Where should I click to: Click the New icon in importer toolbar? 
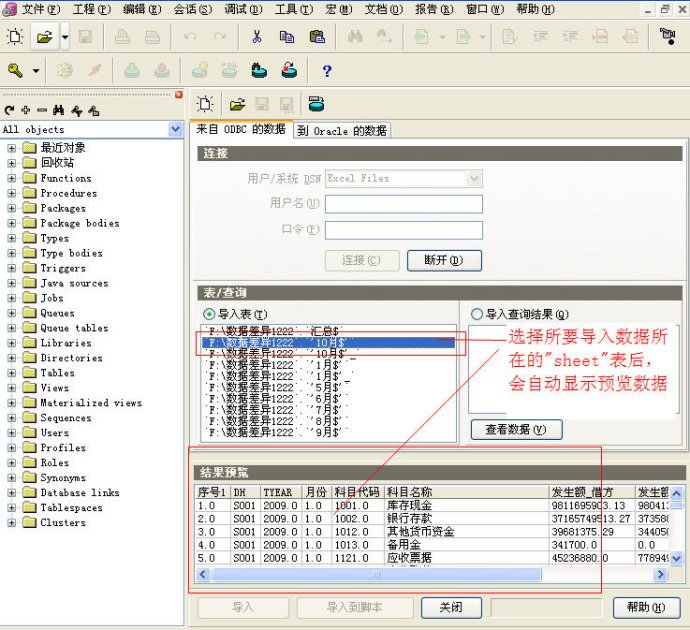[x=205, y=104]
